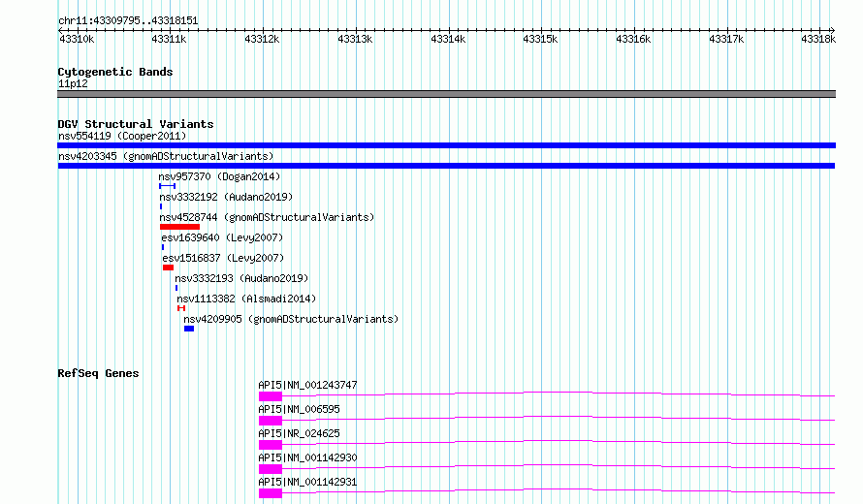Click the 11p12 band label
This screenshot has height=504, width=863.
[x=73, y=83]
